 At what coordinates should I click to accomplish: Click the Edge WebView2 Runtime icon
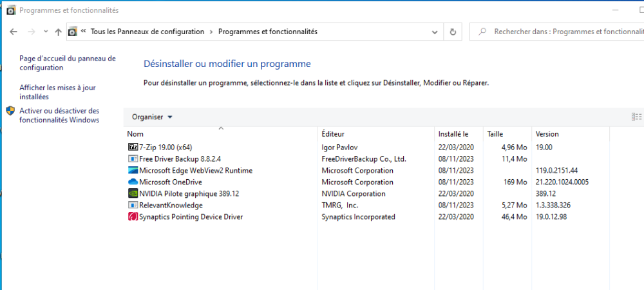point(133,170)
